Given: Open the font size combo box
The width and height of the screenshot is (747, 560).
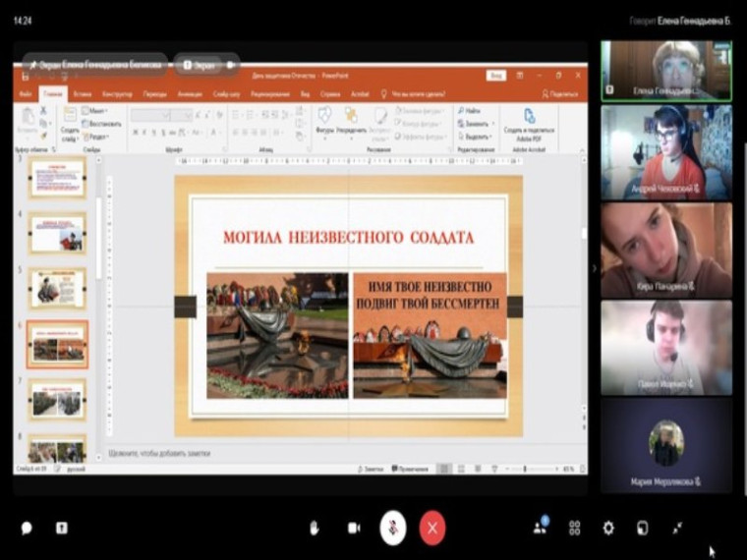Looking at the screenshot, I should point(182,115).
